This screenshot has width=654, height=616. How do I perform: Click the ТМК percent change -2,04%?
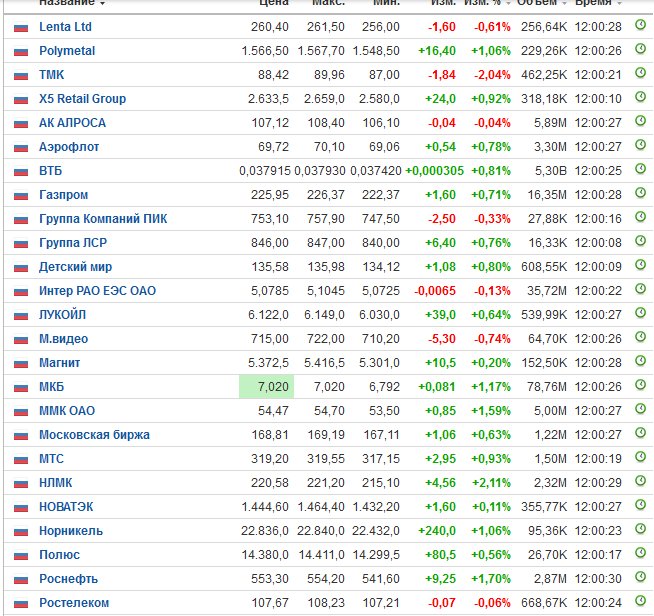coord(492,75)
